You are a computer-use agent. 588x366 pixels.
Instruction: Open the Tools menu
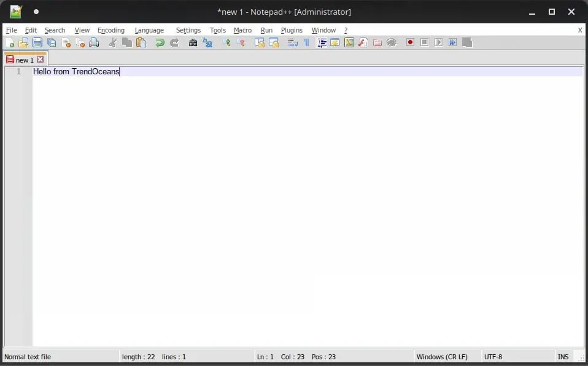pyautogui.click(x=218, y=30)
